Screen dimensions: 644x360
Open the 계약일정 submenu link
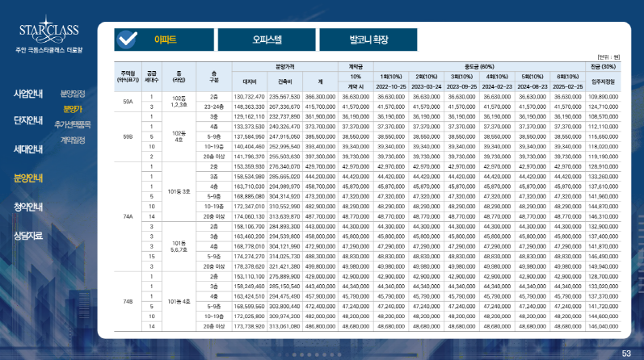(x=73, y=140)
